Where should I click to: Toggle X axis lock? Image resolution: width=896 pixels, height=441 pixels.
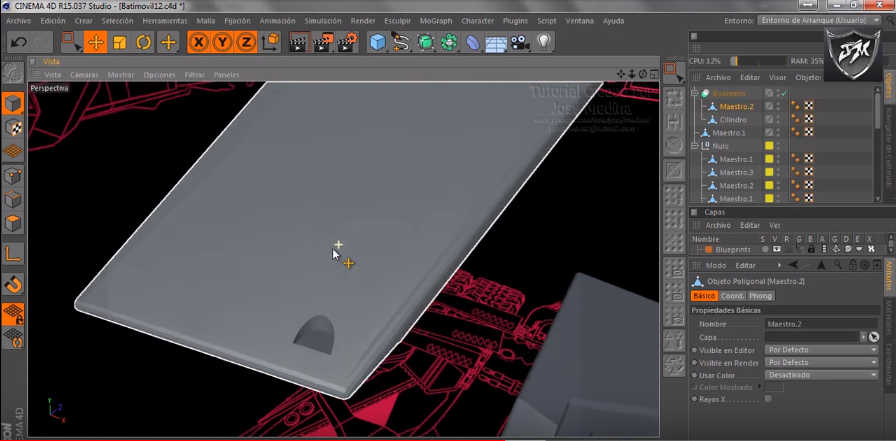click(199, 42)
